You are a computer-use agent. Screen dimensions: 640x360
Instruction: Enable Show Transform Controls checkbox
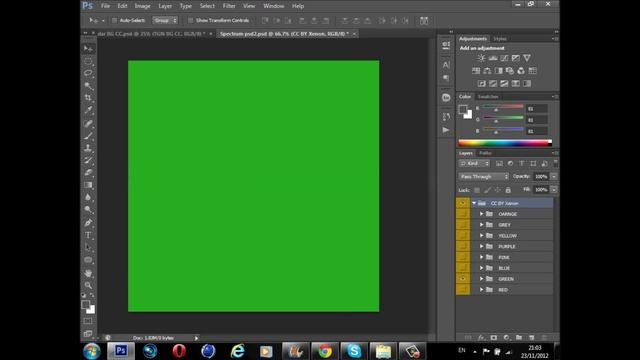tap(190, 20)
